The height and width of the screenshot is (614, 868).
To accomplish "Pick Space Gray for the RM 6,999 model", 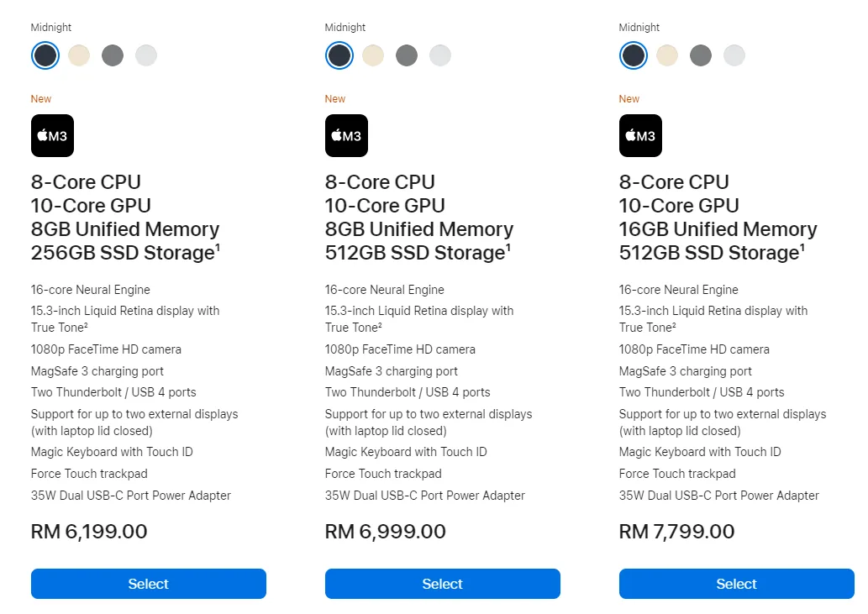I will 407,55.
